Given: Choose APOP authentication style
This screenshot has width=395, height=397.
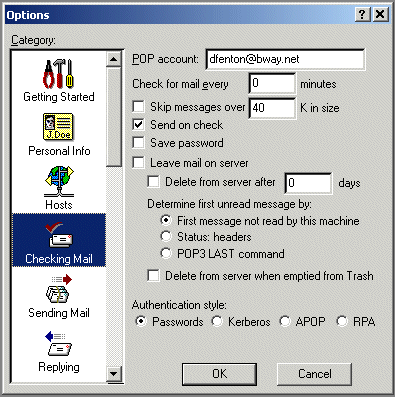Looking at the screenshot, I should (x=285, y=321).
